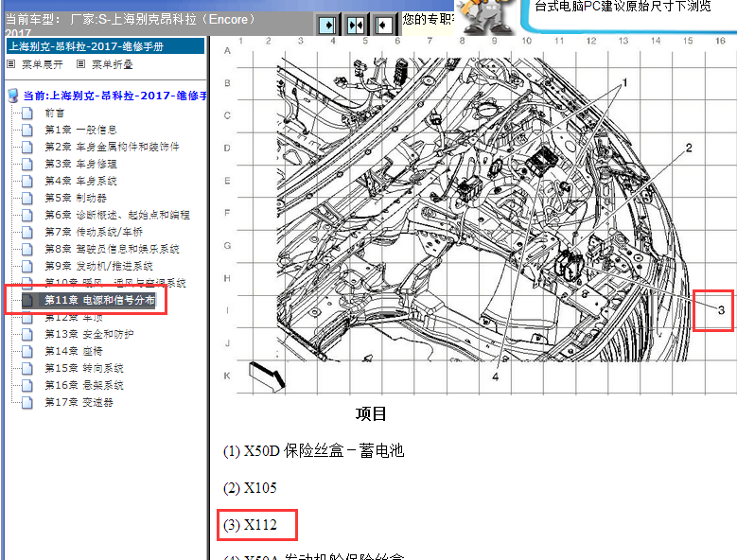Expand all menus with 菜单展开
This screenshot has height=560, width=737.
click(x=42, y=64)
